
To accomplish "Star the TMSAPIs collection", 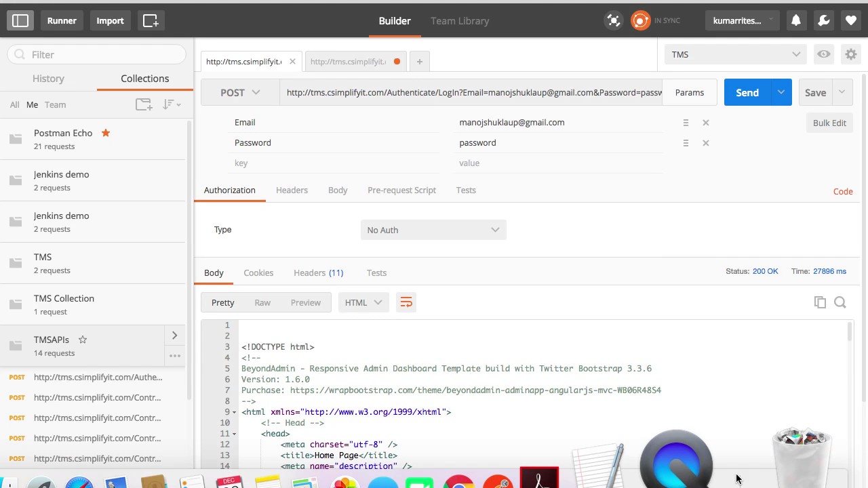I will [x=83, y=340].
